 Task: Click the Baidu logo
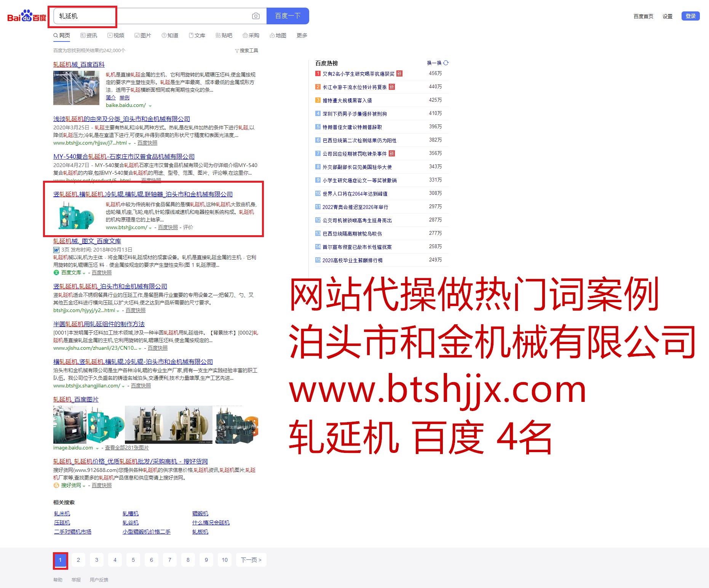click(x=27, y=16)
